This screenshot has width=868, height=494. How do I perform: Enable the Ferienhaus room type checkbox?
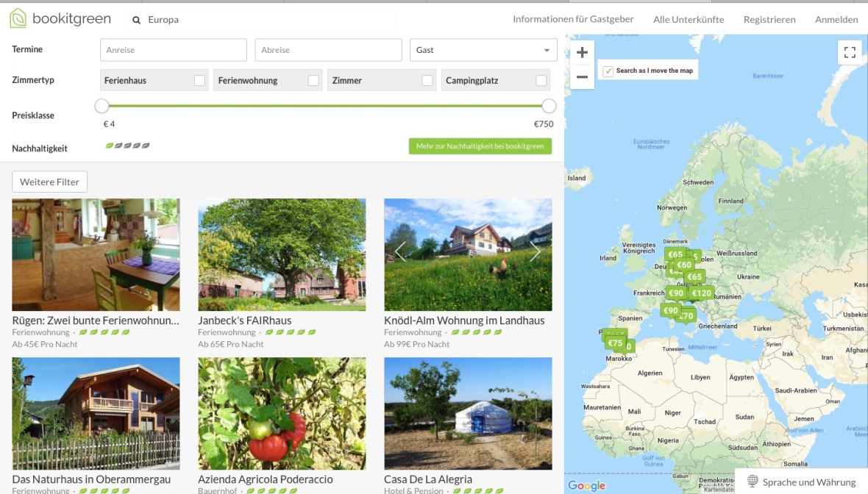tap(199, 81)
